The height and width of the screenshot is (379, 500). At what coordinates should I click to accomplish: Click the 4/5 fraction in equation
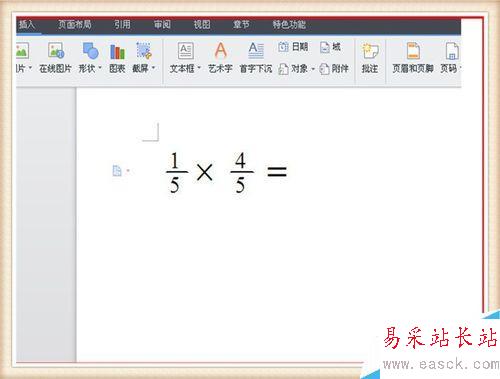coord(241,172)
